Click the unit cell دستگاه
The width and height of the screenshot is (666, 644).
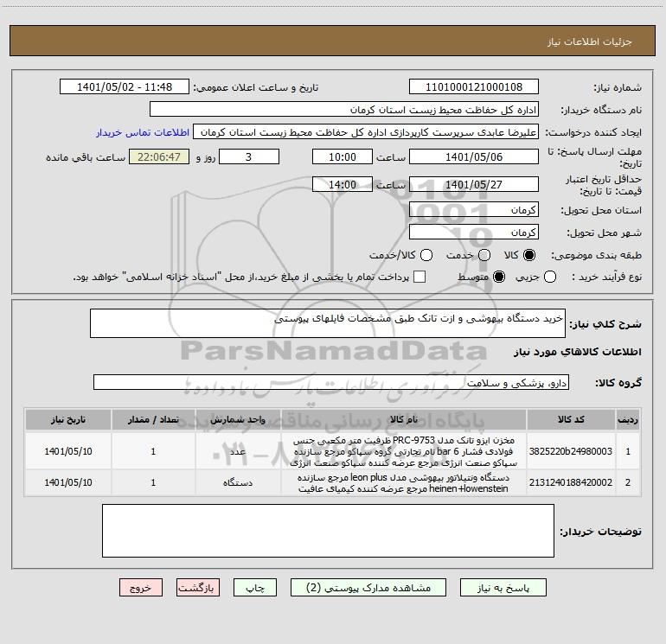(x=238, y=482)
